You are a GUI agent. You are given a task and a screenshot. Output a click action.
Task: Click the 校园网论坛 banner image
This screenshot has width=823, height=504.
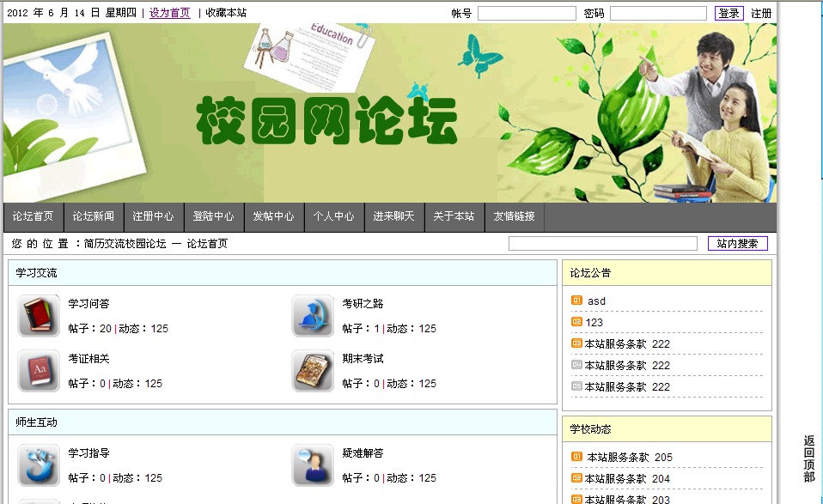pyautogui.click(x=390, y=112)
